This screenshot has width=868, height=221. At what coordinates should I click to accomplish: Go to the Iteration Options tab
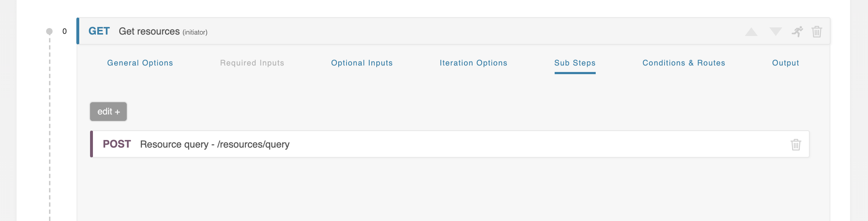tap(473, 63)
